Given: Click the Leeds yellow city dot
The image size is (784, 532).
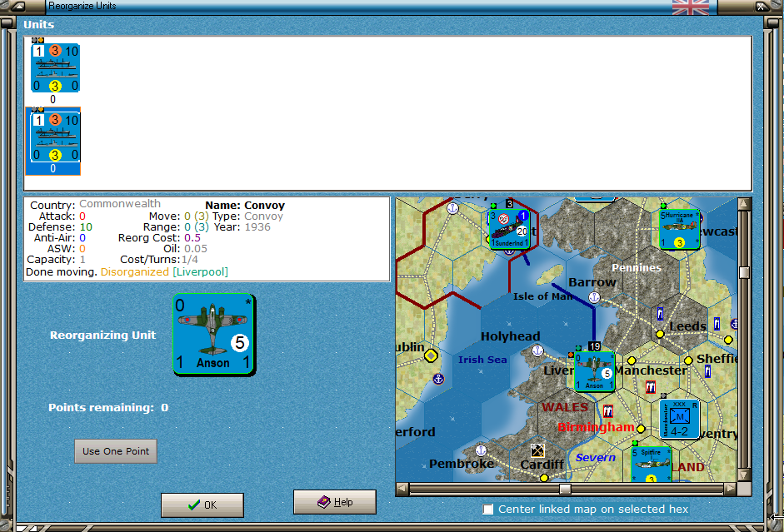Looking at the screenshot, I should click(660, 334).
